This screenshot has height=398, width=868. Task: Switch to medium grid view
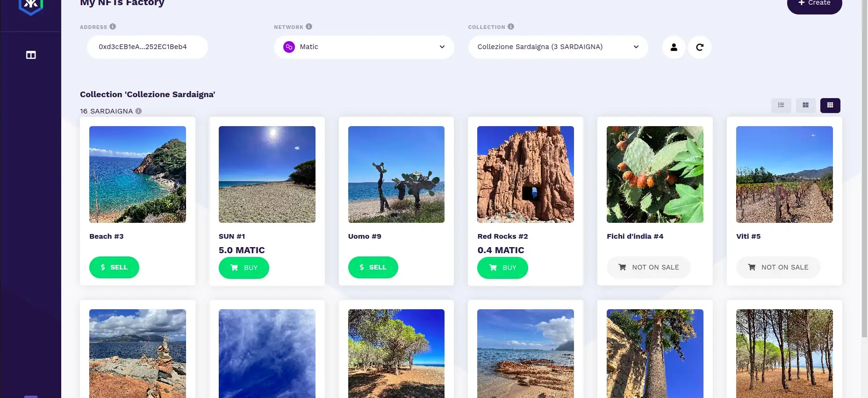(x=805, y=106)
